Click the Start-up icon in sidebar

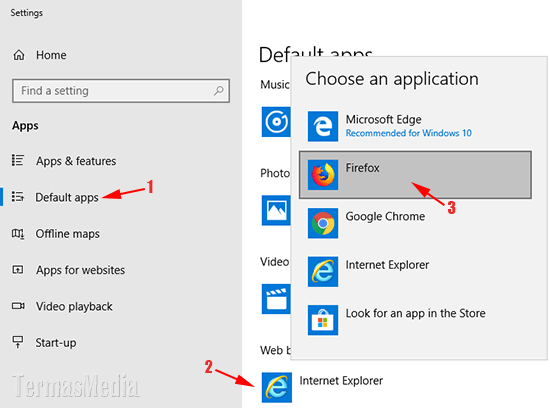click(18, 342)
